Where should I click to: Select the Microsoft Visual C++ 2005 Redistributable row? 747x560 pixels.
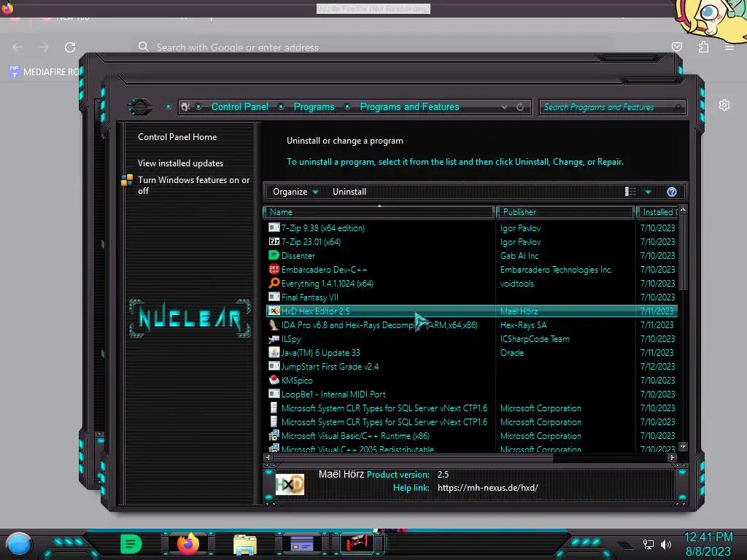tap(472, 448)
